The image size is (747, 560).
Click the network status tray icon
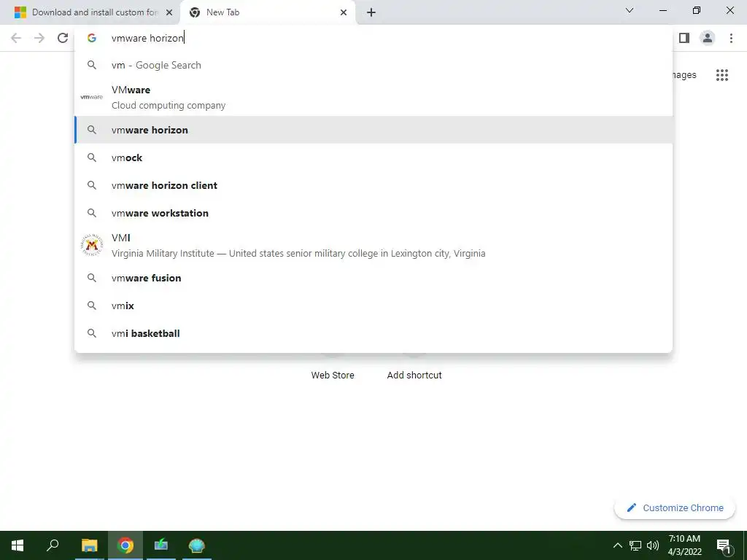click(x=635, y=545)
